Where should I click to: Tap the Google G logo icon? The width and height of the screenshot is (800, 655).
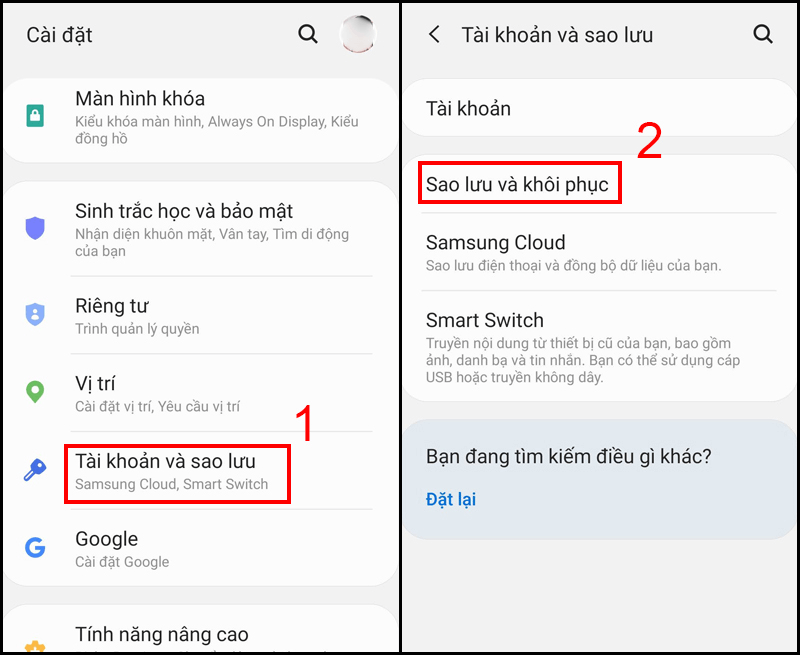(35, 547)
